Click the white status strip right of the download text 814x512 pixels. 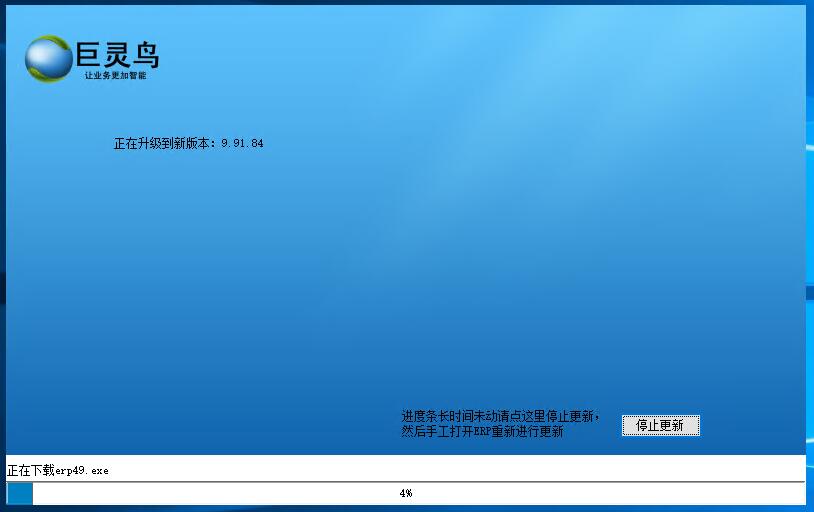coord(450,469)
